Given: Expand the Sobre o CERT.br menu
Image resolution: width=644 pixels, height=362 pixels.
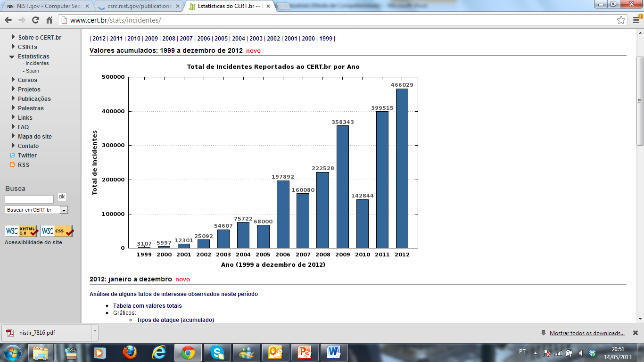Looking at the screenshot, I should click(x=14, y=37).
